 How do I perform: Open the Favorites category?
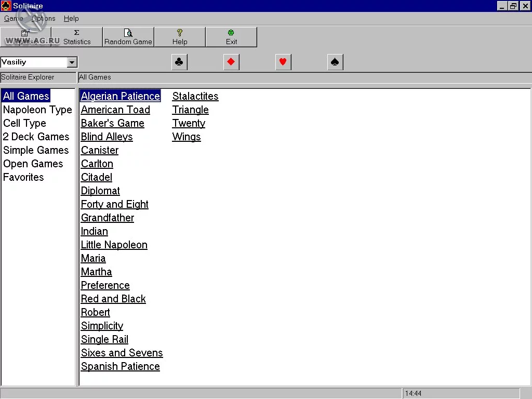coord(23,177)
